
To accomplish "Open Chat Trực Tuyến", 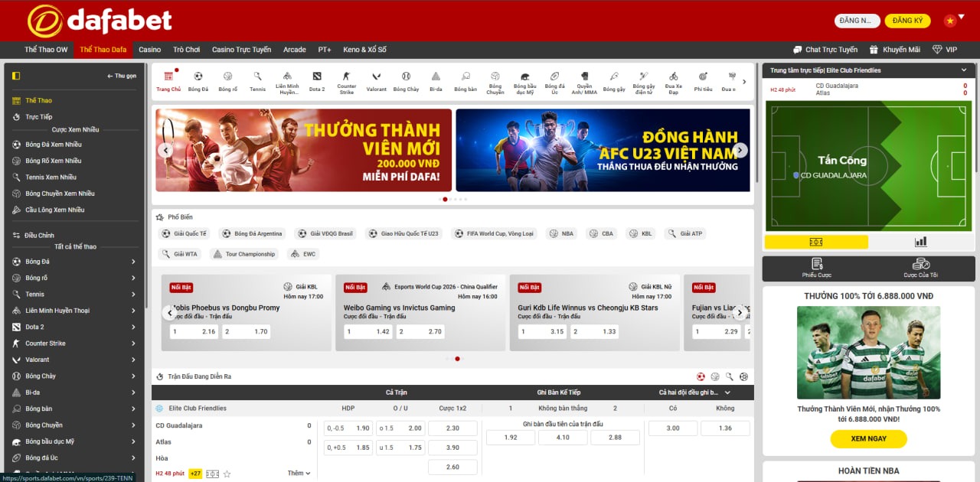I will pyautogui.click(x=825, y=50).
